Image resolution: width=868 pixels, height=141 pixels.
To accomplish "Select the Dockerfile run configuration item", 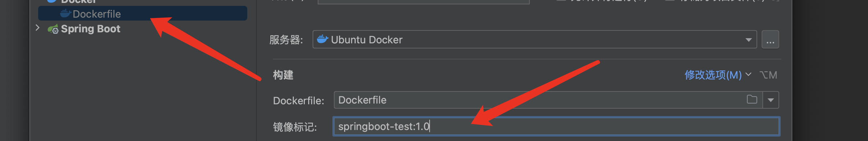I will [143, 14].
